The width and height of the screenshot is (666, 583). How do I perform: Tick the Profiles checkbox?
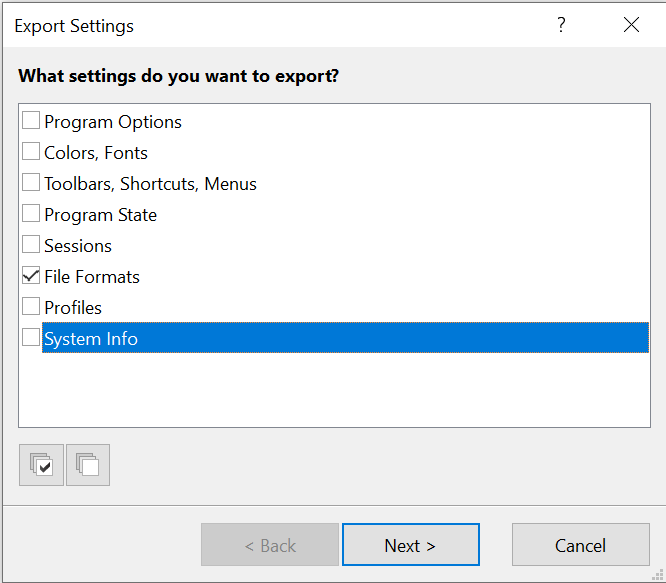click(31, 307)
